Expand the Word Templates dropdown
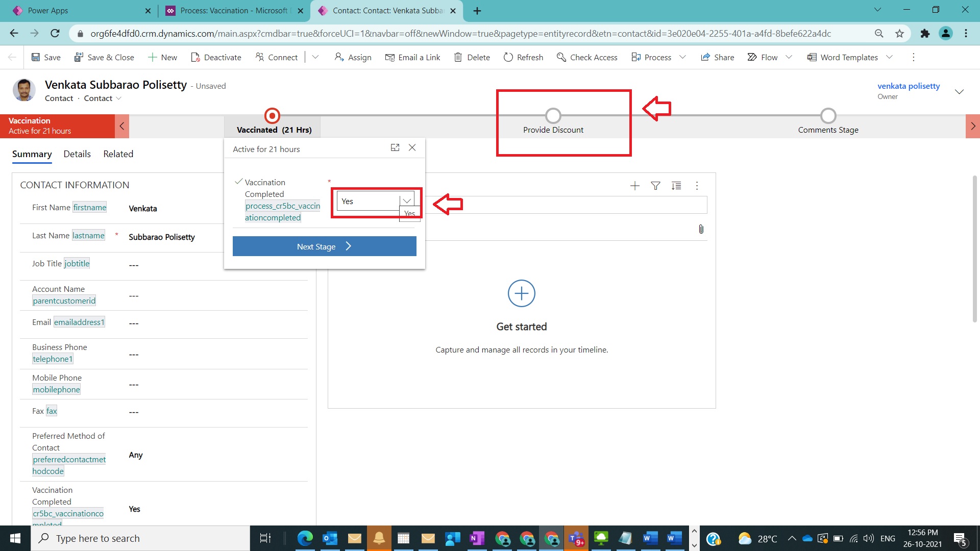The width and height of the screenshot is (980, 551). (889, 57)
